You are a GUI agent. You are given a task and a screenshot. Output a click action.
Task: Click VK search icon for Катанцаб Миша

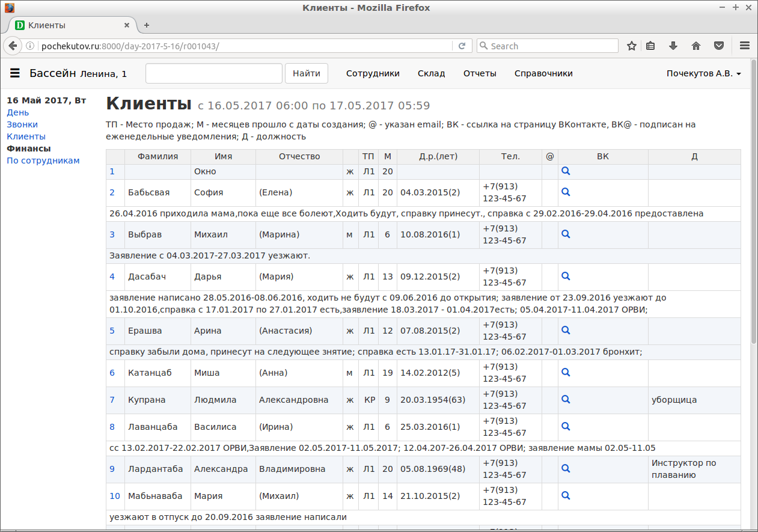coord(565,373)
